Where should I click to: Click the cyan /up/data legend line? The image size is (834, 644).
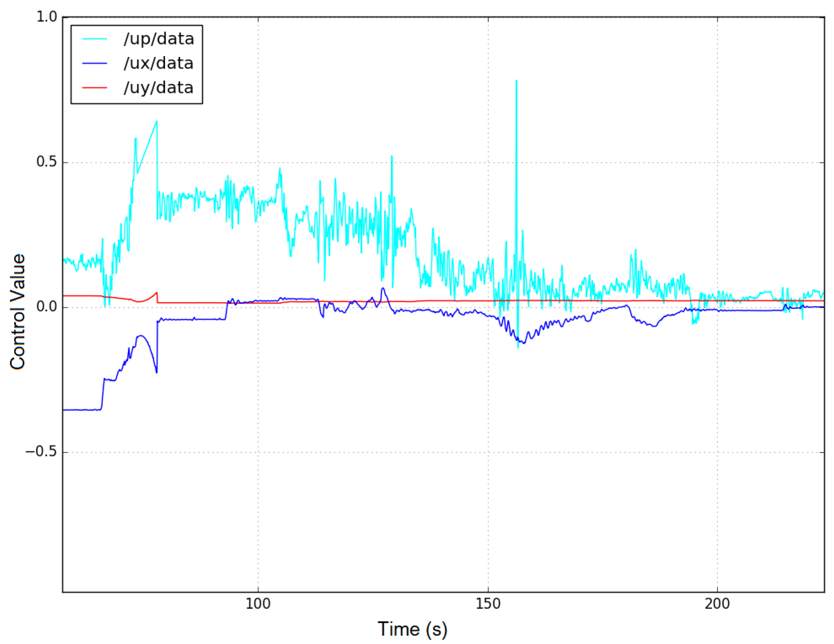95,39
